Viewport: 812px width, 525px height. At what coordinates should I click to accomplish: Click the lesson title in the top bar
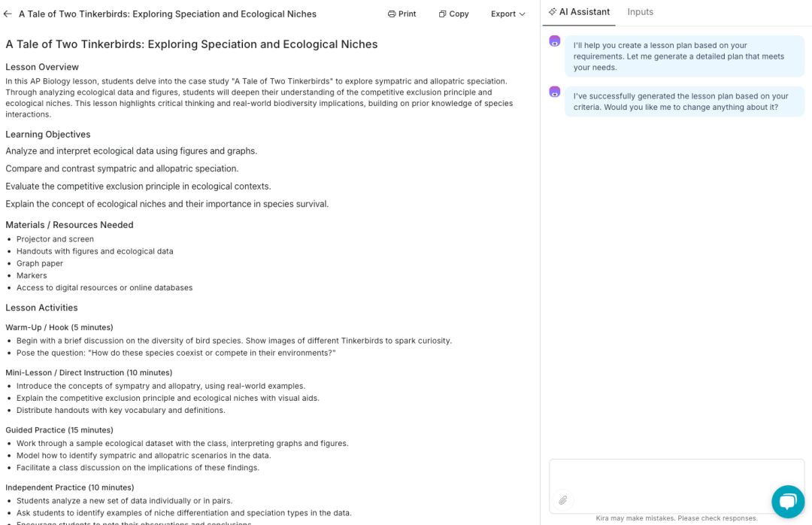[x=168, y=14]
